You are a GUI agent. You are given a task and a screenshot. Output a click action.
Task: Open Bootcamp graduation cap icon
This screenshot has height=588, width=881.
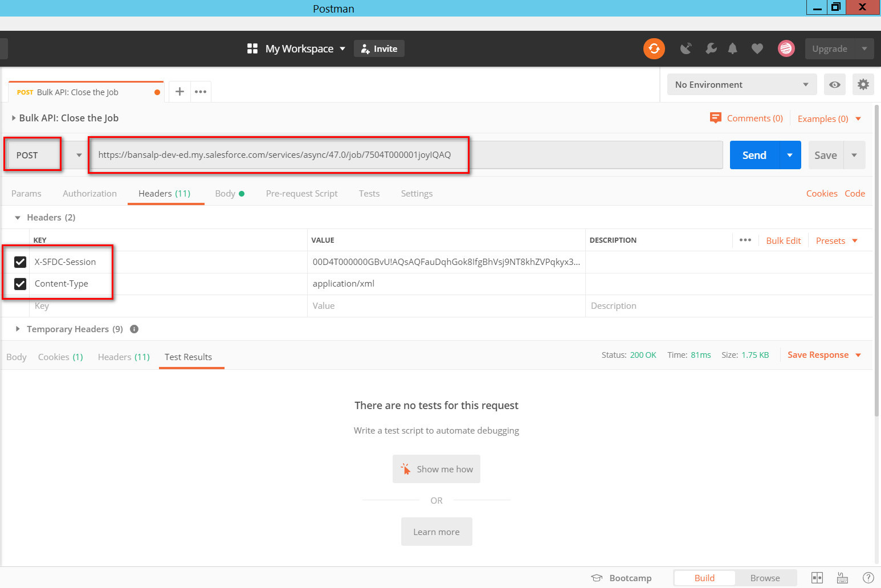coord(597,578)
